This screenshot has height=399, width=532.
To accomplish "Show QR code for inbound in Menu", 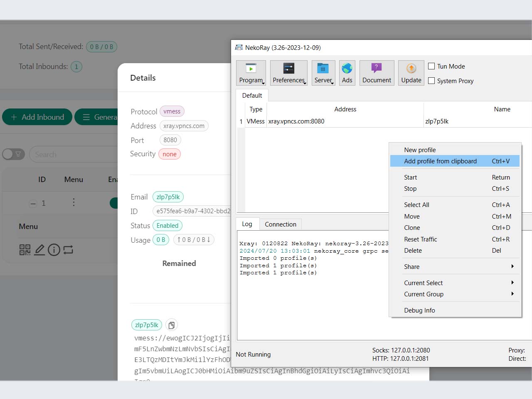I will click(25, 249).
